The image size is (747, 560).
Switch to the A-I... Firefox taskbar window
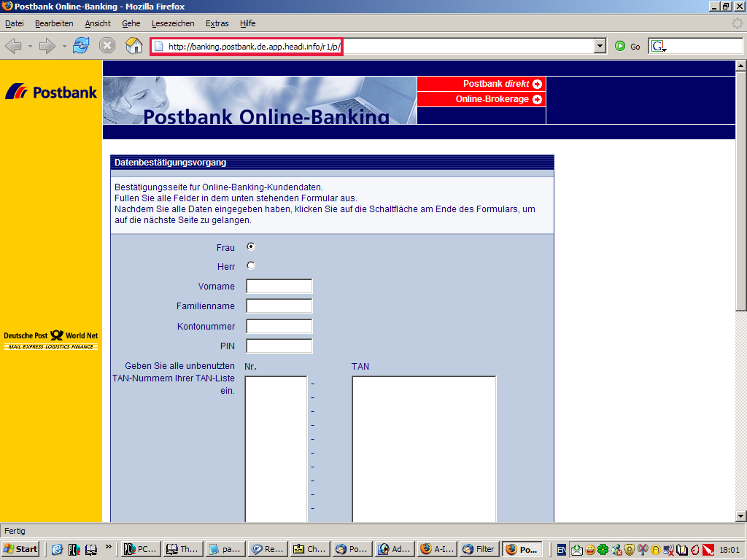click(438, 550)
